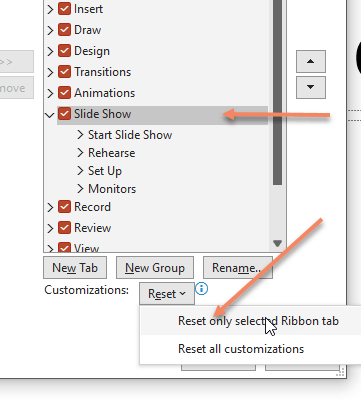Select the Monitors group label

click(112, 189)
